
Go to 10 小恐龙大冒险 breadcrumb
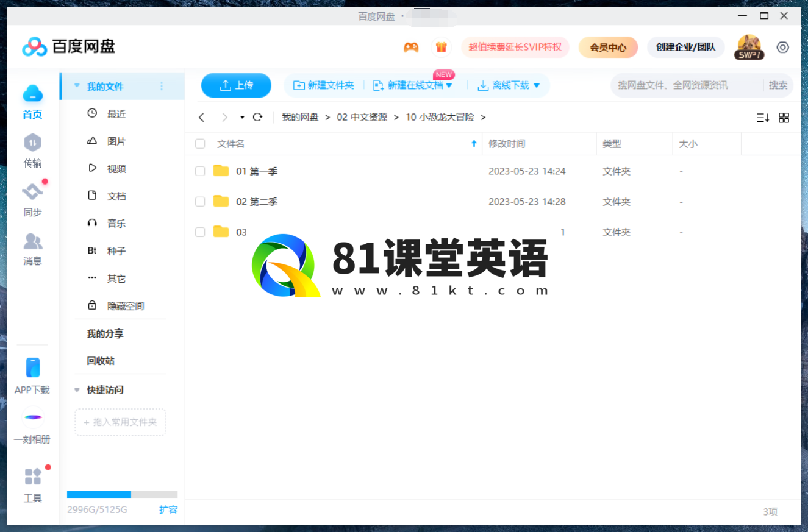[440, 117]
